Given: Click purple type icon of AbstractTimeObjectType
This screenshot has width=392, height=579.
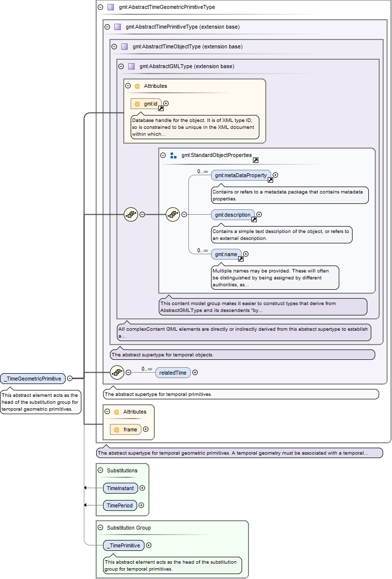Looking at the screenshot, I should pyautogui.click(x=125, y=46).
